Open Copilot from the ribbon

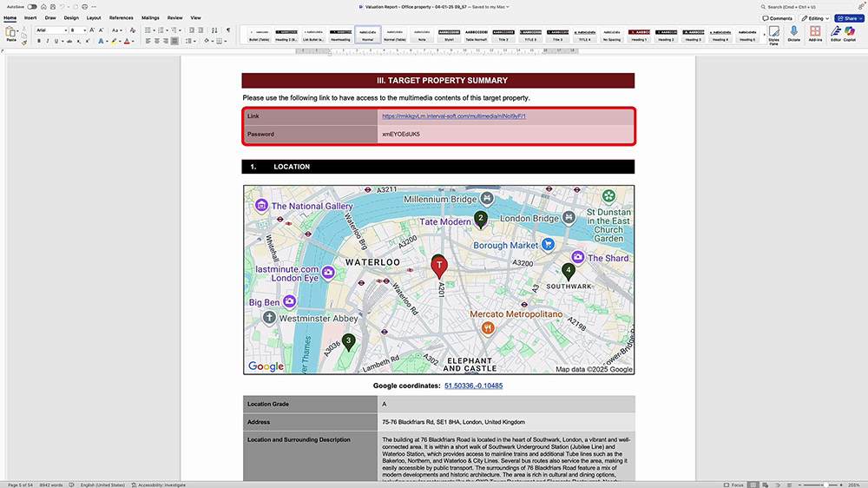pyautogui.click(x=850, y=33)
